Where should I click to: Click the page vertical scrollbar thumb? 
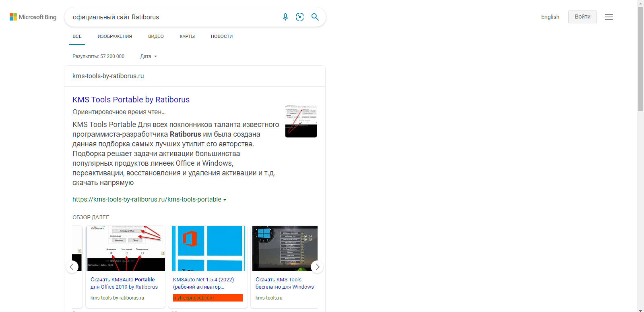click(x=640, y=59)
